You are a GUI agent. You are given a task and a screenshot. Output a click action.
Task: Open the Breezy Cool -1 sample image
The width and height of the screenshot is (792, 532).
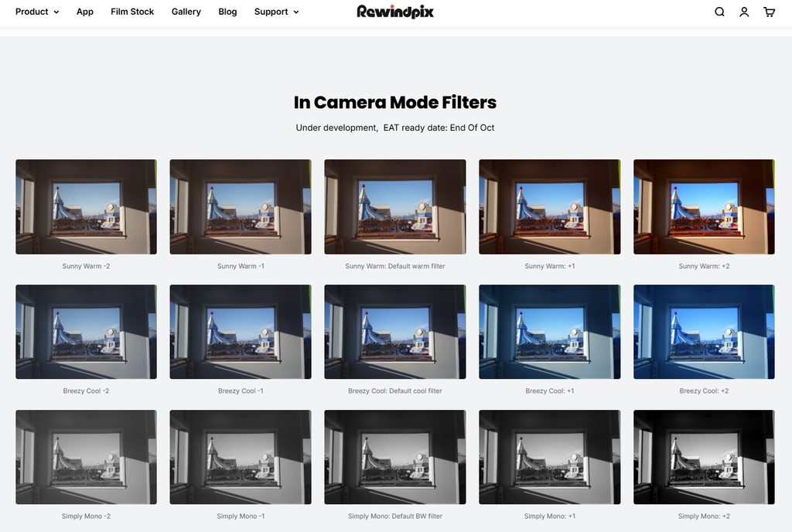241,332
